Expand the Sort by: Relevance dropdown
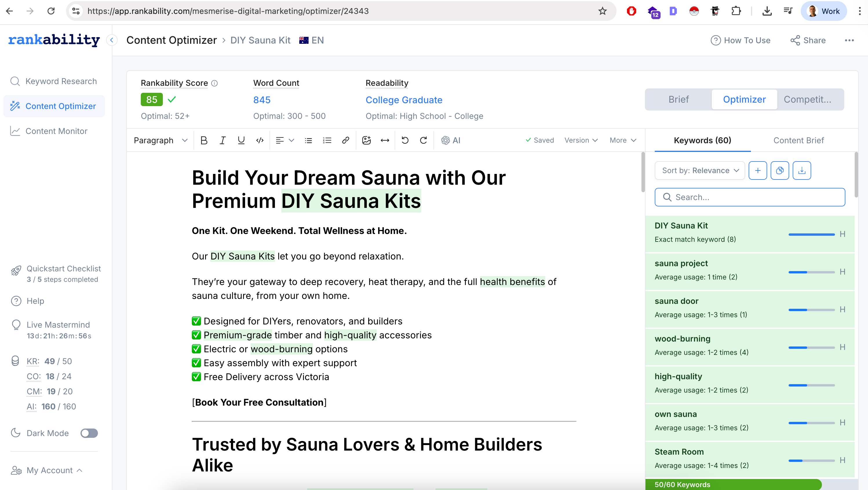 [699, 170]
